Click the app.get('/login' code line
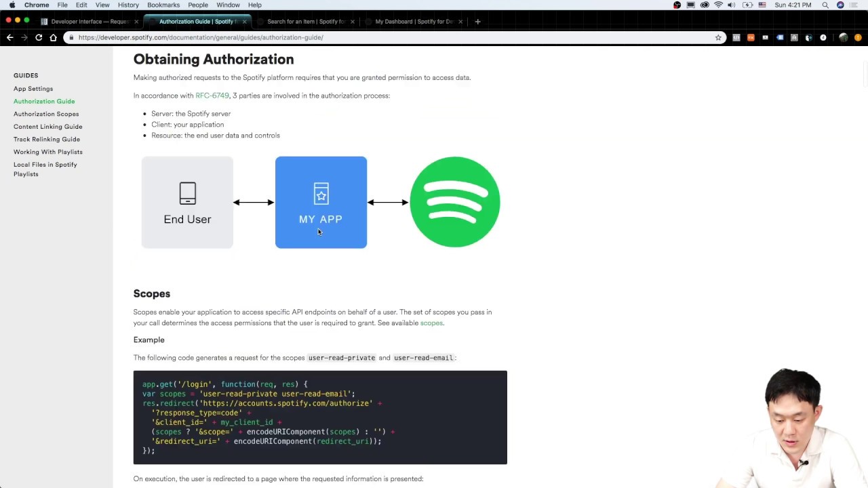The height and width of the screenshot is (488, 868). [x=225, y=384]
